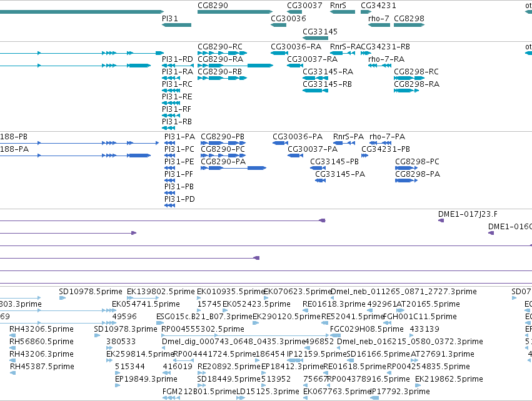The width and height of the screenshot is (532, 401).
Task: Select the EK070623.5prime EST label
Action: 298,292
